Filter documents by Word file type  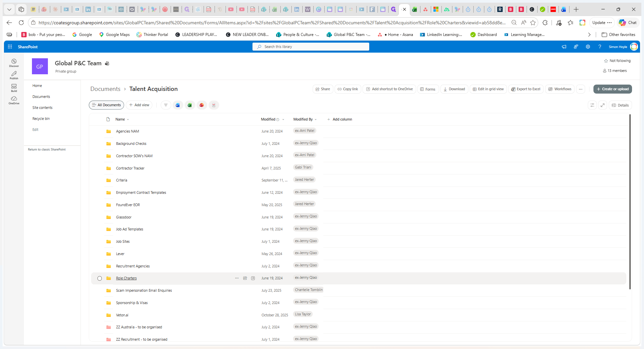178,105
